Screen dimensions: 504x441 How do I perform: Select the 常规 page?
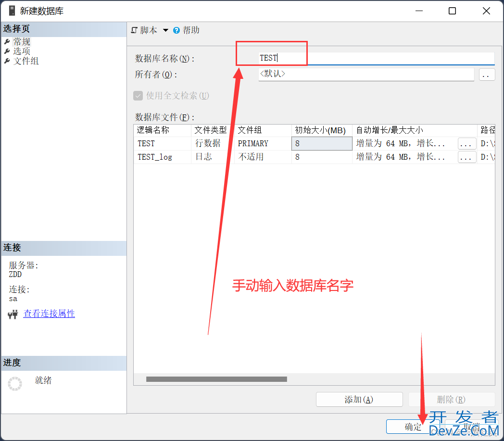(x=22, y=41)
